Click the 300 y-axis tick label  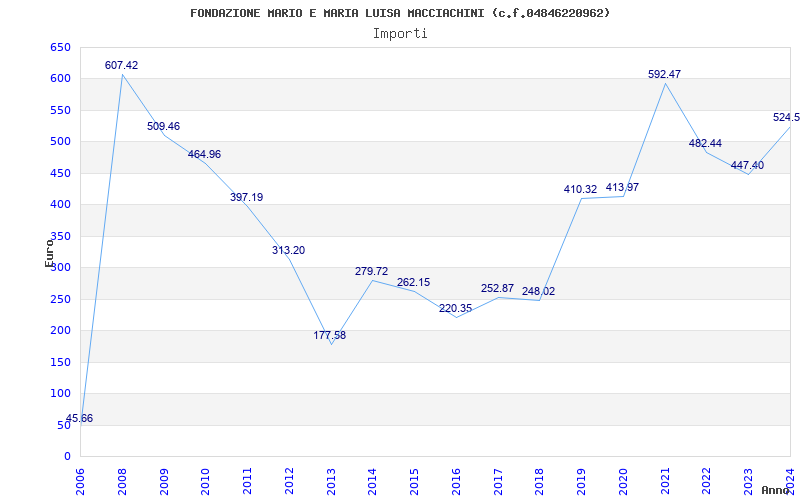pos(60,268)
